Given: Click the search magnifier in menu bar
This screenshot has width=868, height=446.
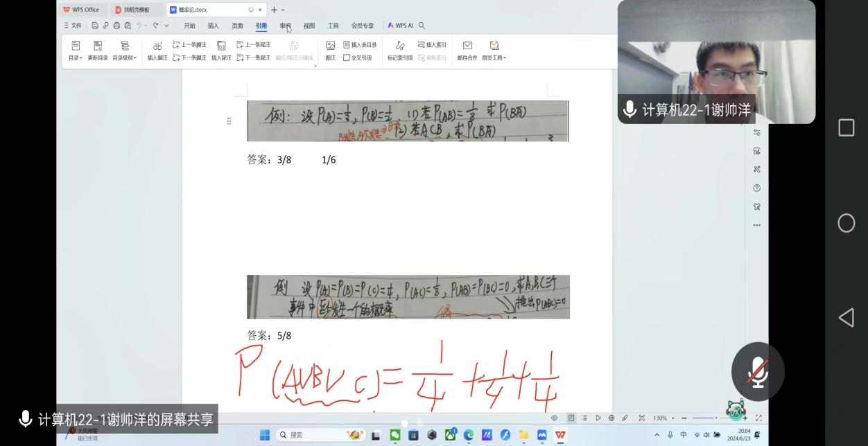Looking at the screenshot, I should coord(422,26).
